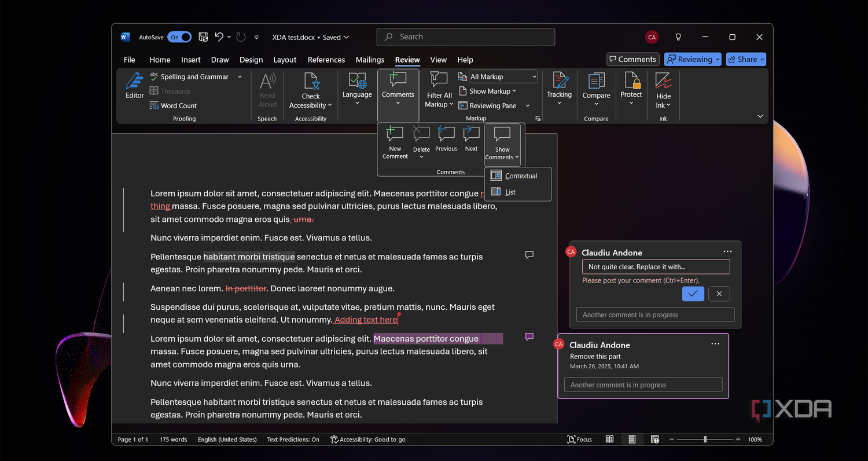Switch to the Mailings tab
This screenshot has width=868, height=461.
coord(370,60)
